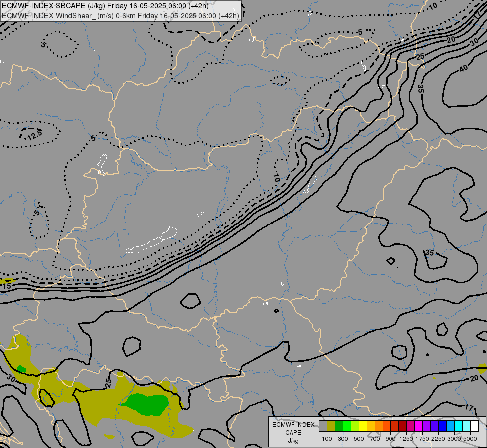
Task: Click the 15 wind shear contour label
Action: pyautogui.click(x=7, y=286)
